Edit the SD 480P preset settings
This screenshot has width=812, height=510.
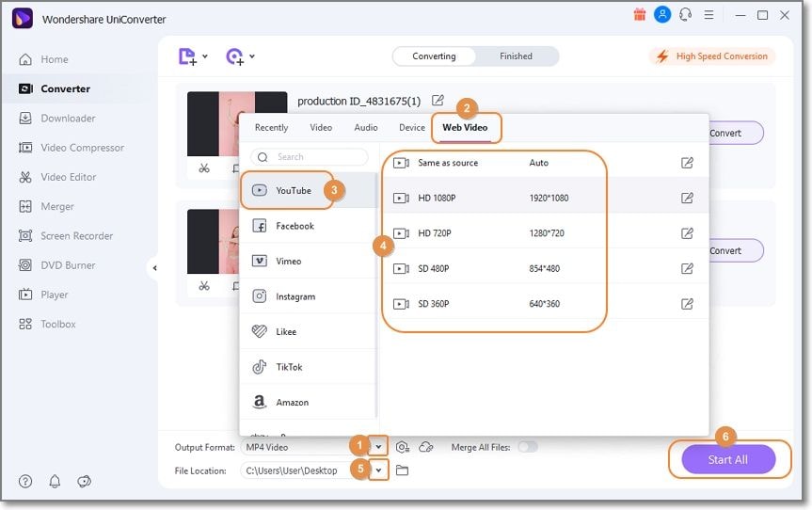pyautogui.click(x=687, y=269)
